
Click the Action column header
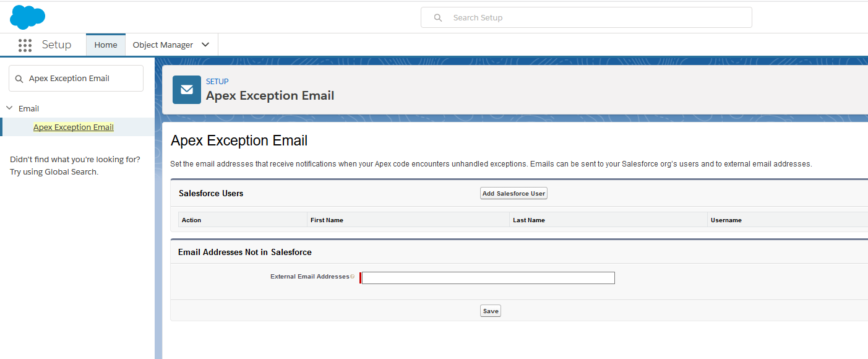(243, 220)
